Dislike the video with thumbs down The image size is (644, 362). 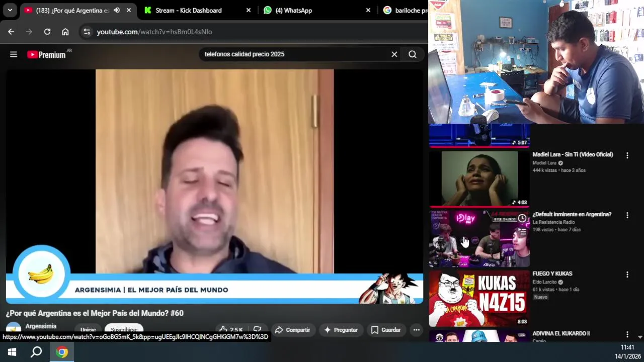[x=257, y=330]
